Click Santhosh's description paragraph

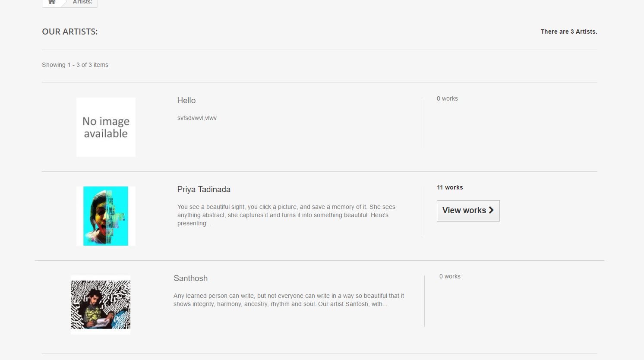tap(288, 300)
